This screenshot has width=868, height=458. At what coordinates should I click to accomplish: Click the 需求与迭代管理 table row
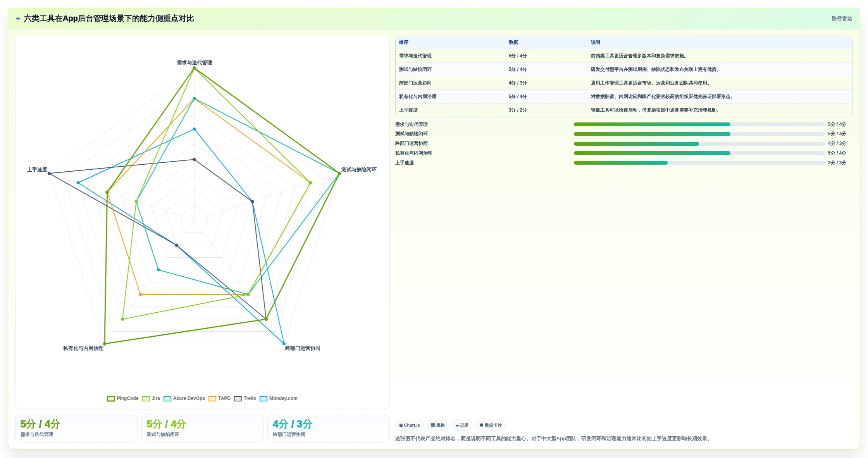pos(624,56)
